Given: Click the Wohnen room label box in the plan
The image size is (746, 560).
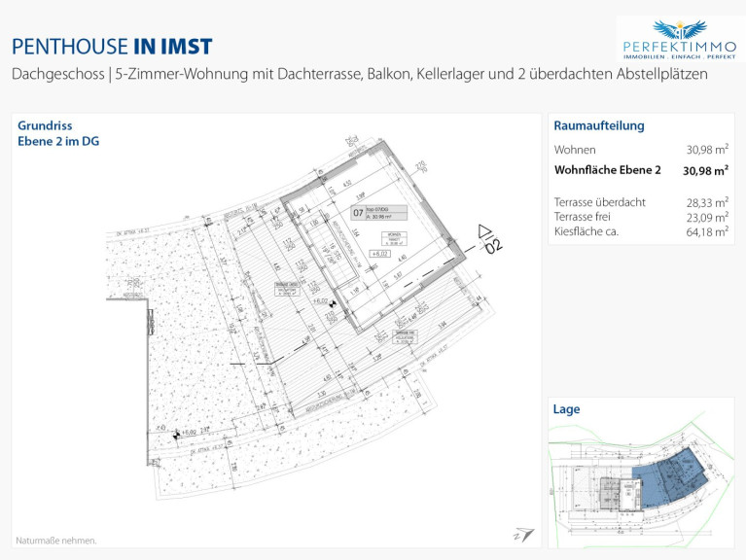Looking at the screenshot, I should tap(395, 238).
